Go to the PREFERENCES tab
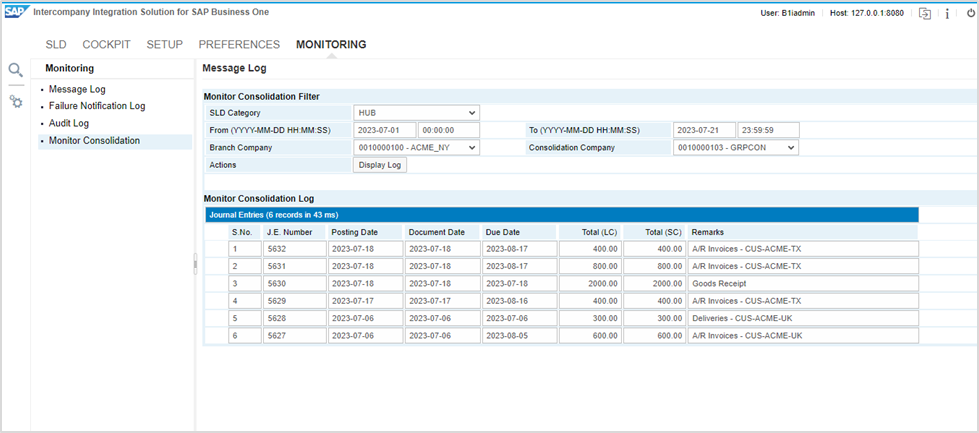 [x=239, y=45]
